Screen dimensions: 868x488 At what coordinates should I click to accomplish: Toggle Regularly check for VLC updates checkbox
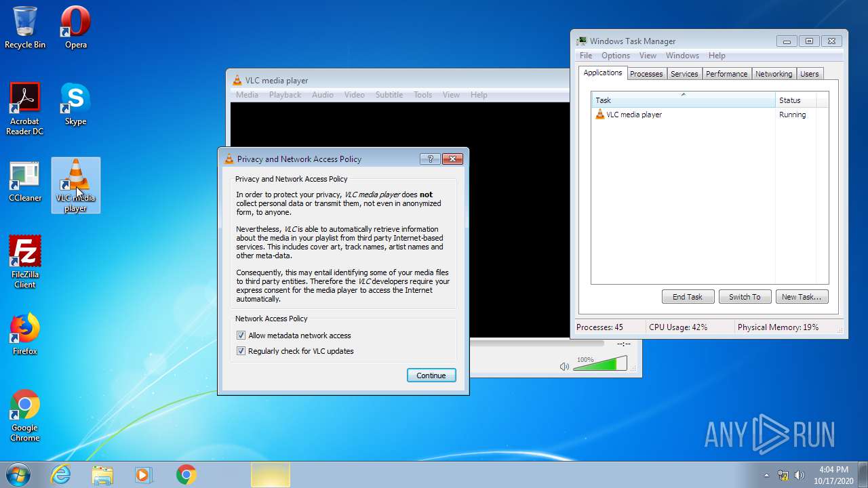click(241, 351)
